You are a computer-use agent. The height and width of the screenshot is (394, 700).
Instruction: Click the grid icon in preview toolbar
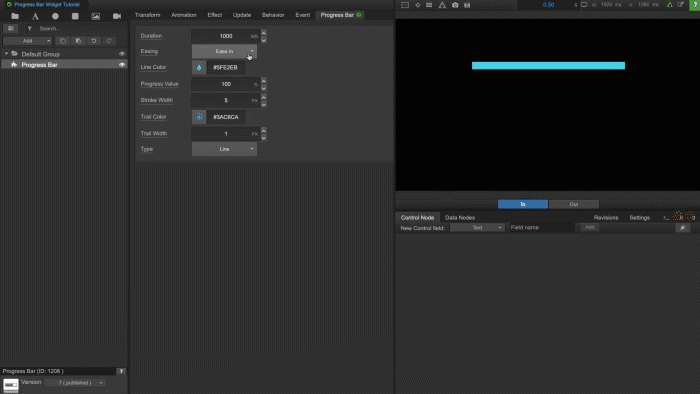pyautogui.click(x=429, y=5)
